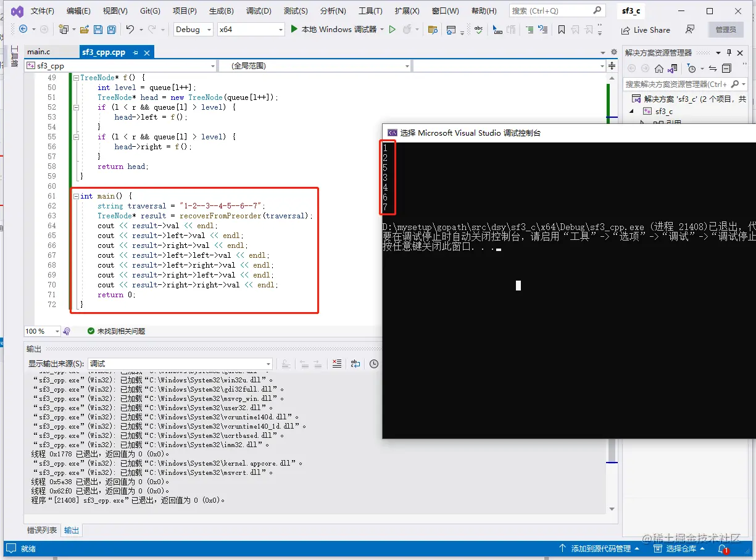Click the hot reload flame icon
The width and height of the screenshot is (756, 560).
407,29
